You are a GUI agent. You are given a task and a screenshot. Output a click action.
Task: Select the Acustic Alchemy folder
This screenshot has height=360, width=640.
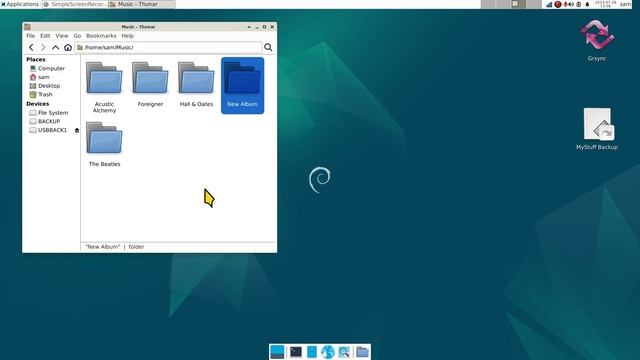104,87
